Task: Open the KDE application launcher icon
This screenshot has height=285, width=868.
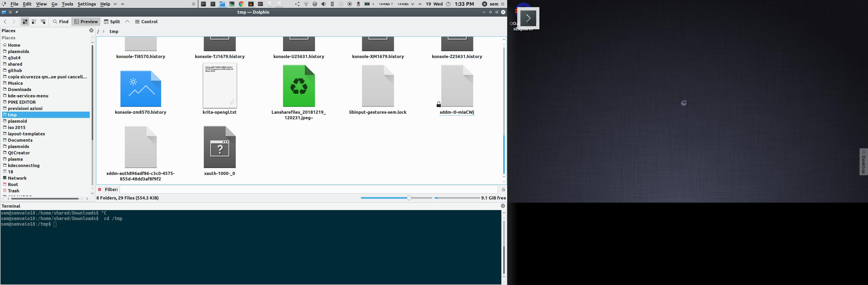Action: [4, 4]
